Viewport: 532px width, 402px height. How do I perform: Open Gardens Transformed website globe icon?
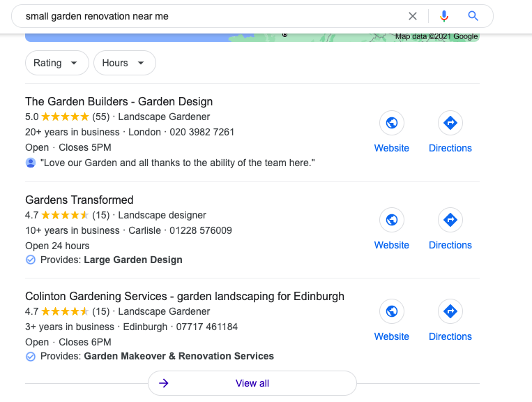click(x=392, y=220)
